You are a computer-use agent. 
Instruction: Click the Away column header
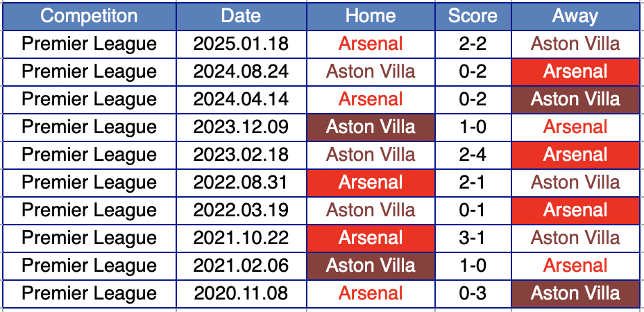point(575,16)
